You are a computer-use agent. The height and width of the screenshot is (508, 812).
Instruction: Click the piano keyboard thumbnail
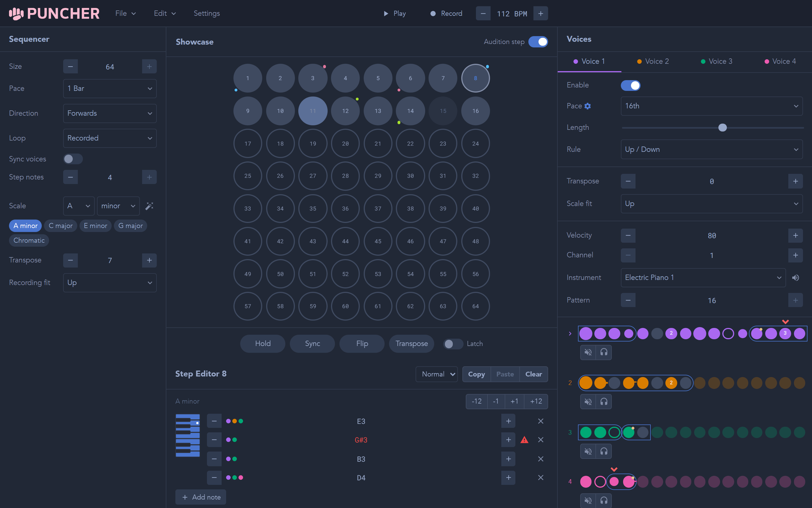pyautogui.click(x=187, y=435)
